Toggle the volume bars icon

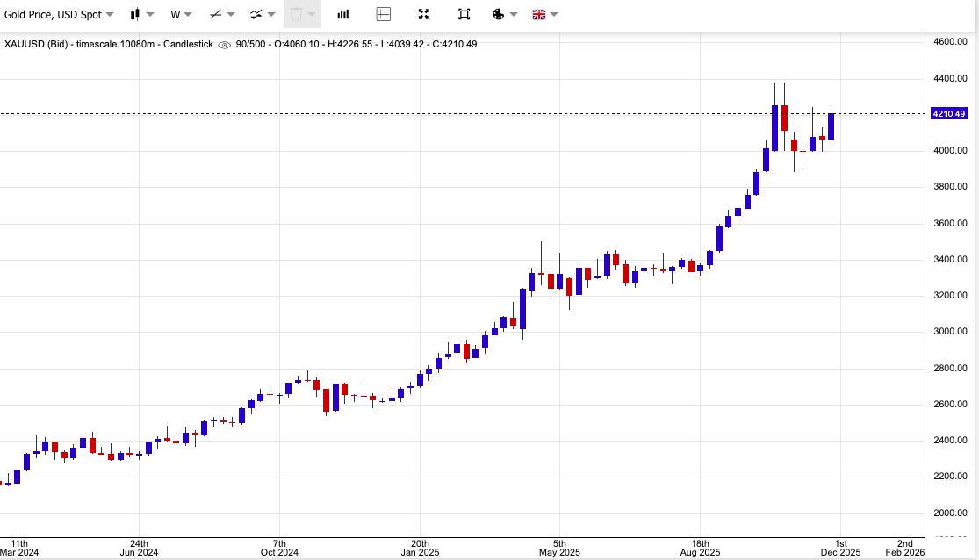coord(343,14)
